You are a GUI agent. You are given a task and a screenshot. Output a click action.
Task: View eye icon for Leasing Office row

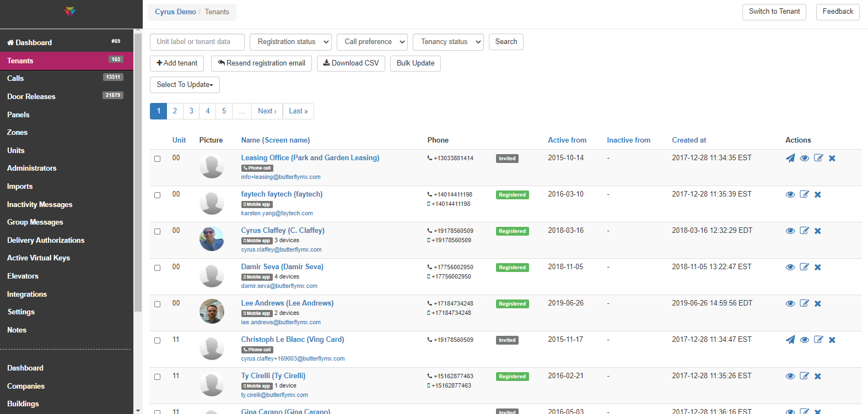pos(805,159)
